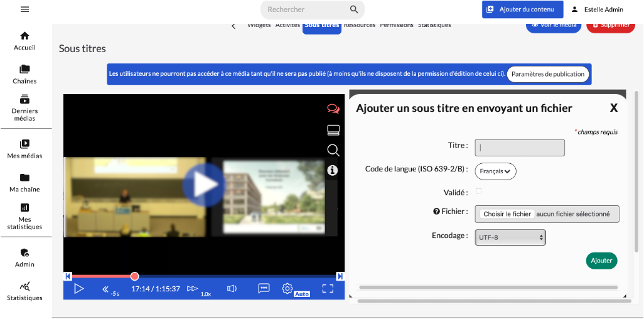Mute the video volume
Screen dimensions: 644x319
click(232, 289)
